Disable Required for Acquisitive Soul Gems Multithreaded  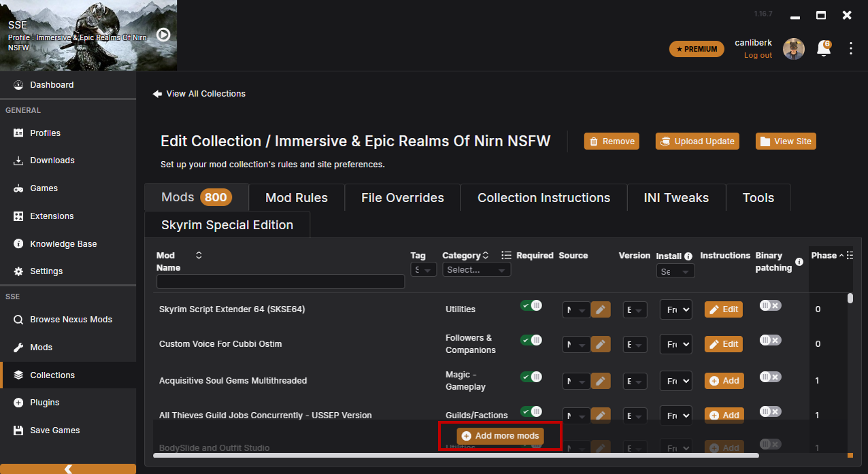click(x=531, y=376)
